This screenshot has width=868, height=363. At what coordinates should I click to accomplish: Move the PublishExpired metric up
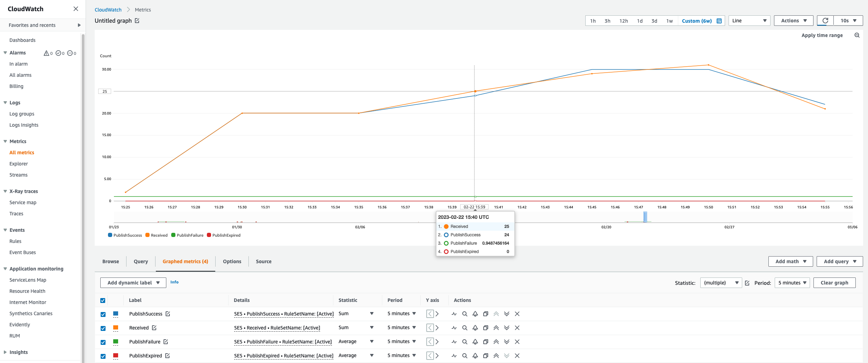click(x=496, y=356)
